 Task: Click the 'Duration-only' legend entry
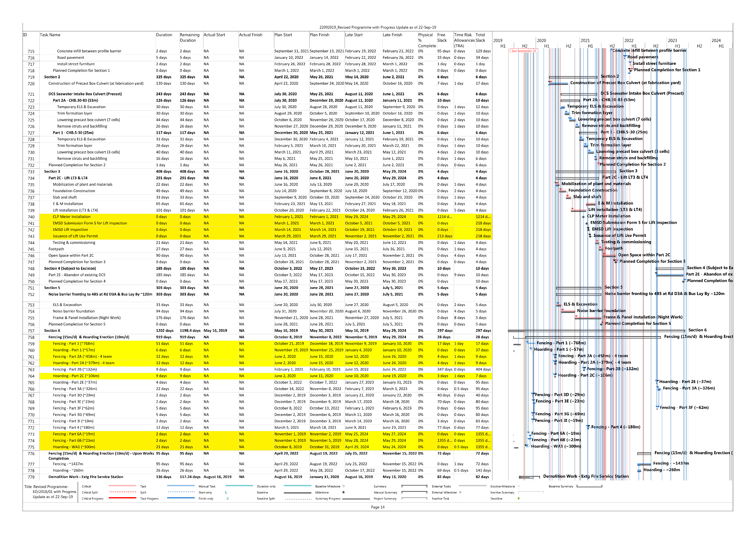[266, 487]
